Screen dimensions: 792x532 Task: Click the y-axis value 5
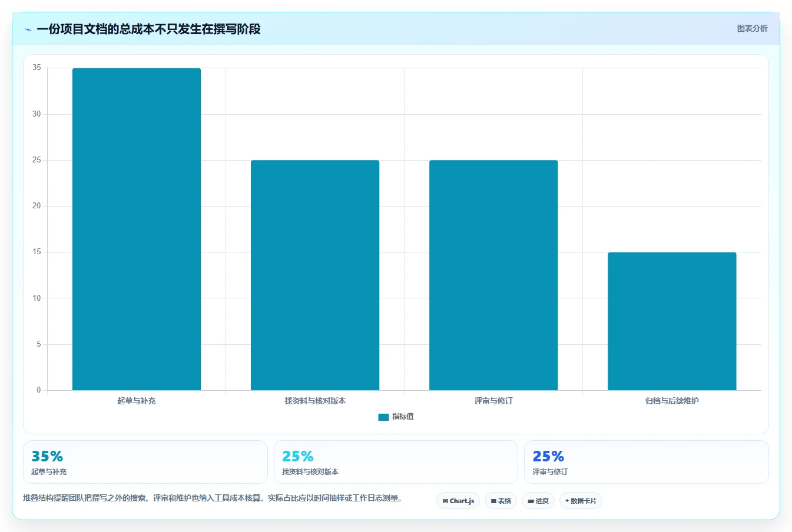[39, 344]
